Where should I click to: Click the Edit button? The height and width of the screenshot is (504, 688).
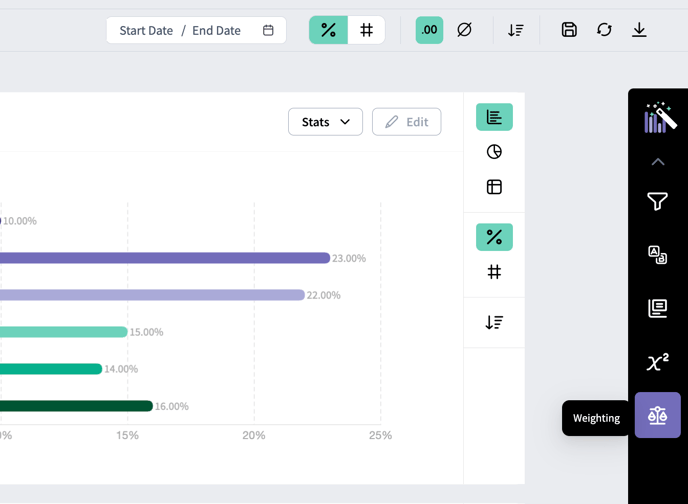click(406, 122)
